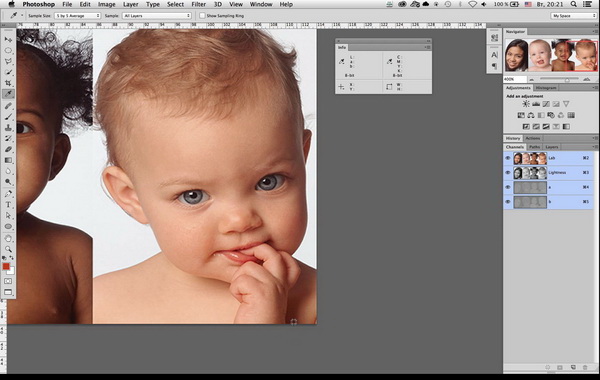Select the Path Selection tool
The height and width of the screenshot is (380, 600).
point(8,215)
